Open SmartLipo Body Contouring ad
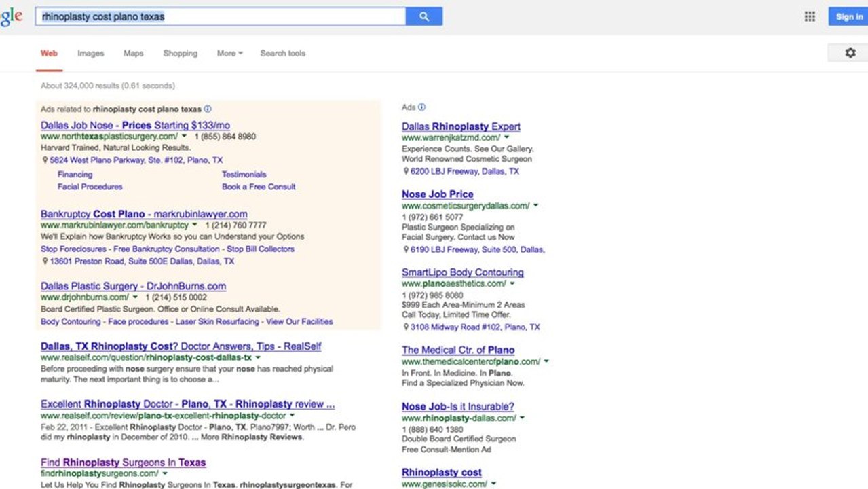This screenshot has height=489, width=868. point(463,272)
